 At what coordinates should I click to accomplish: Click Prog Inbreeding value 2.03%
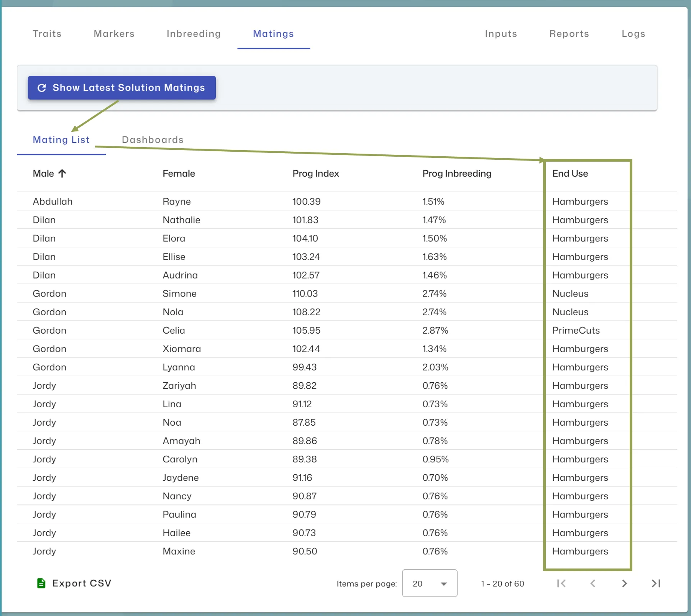[435, 367]
